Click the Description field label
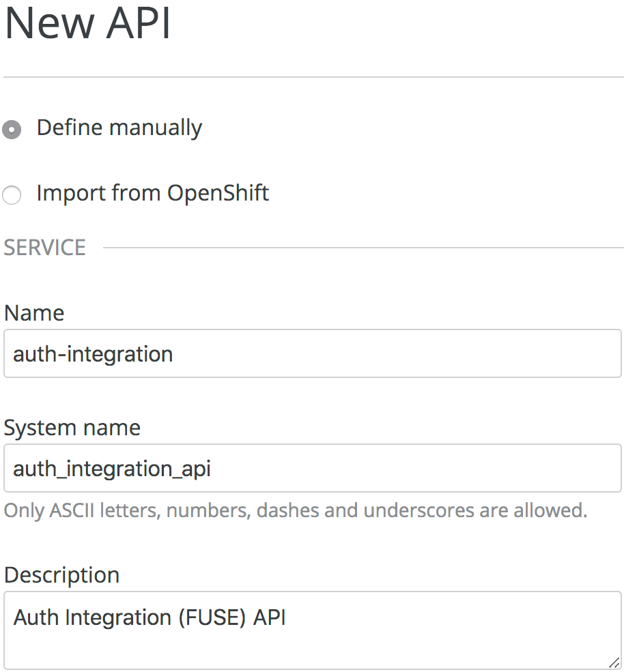This screenshot has width=624, height=672. click(61, 575)
